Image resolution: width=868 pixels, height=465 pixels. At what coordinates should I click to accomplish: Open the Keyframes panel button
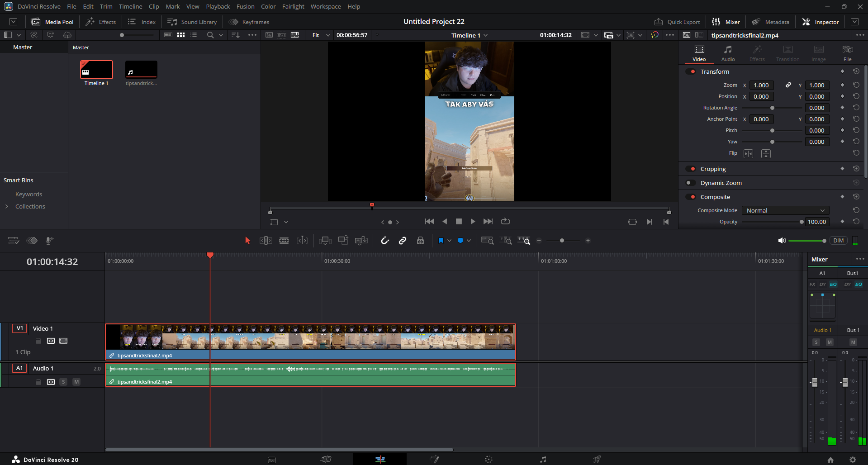pyautogui.click(x=249, y=22)
